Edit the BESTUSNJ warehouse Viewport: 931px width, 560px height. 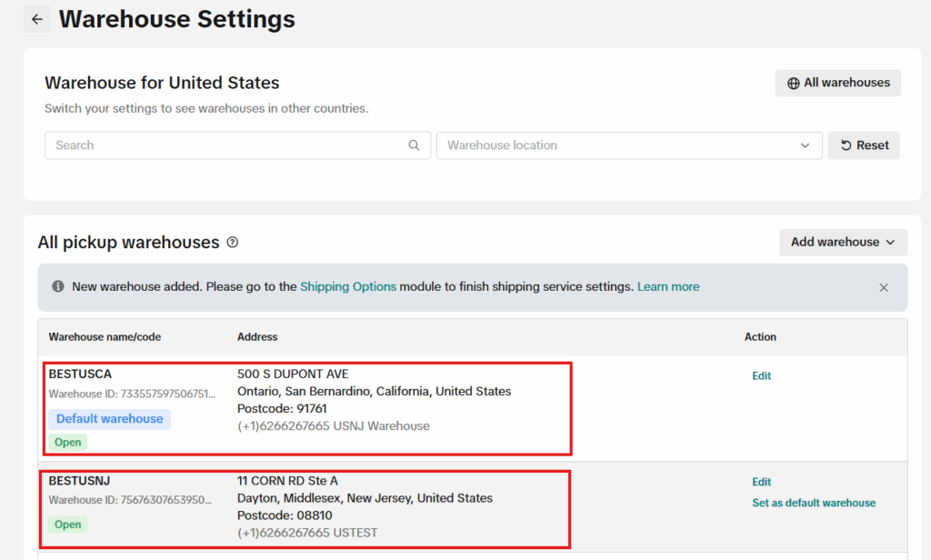coord(761,482)
